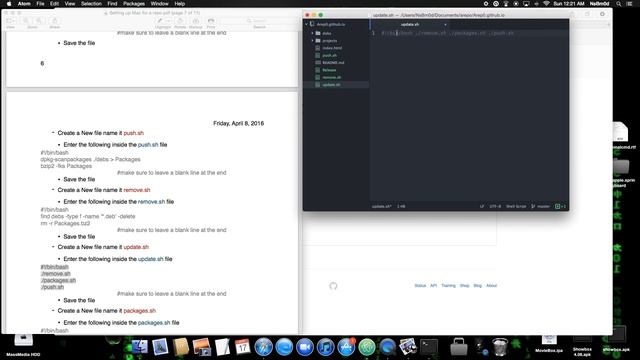
Task: Click the date and time in menu bar
Action: click(x=569, y=4)
